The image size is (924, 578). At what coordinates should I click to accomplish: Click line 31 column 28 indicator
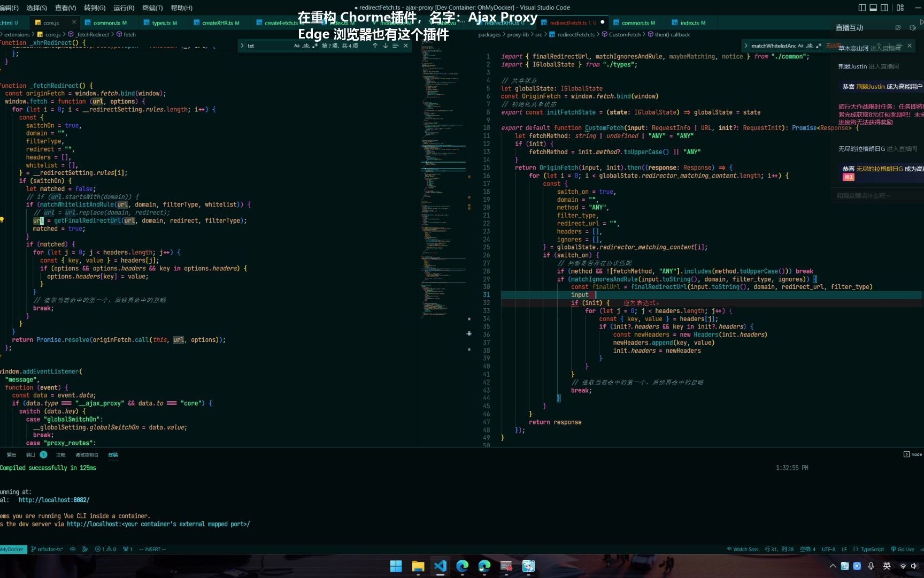point(779,549)
